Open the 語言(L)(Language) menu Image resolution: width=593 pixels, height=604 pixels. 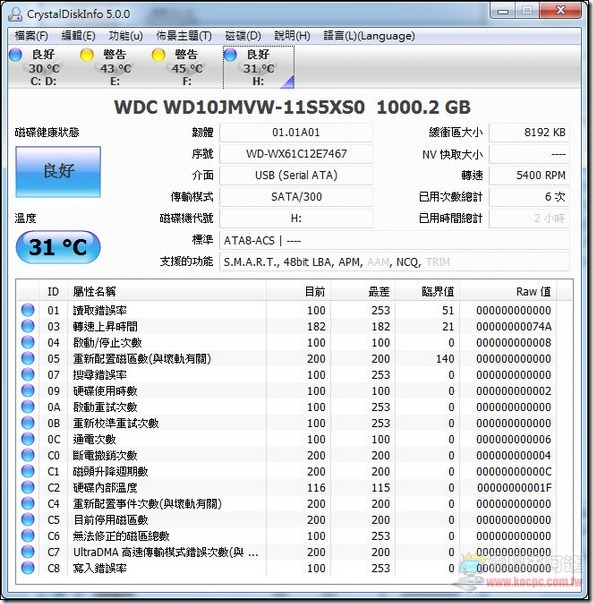pyautogui.click(x=369, y=36)
